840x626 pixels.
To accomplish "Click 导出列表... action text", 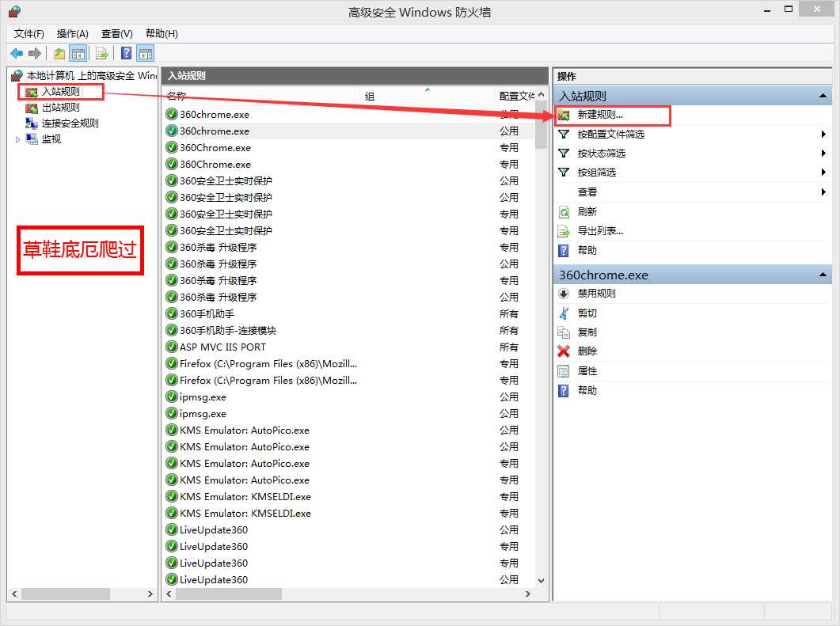I will [x=600, y=231].
